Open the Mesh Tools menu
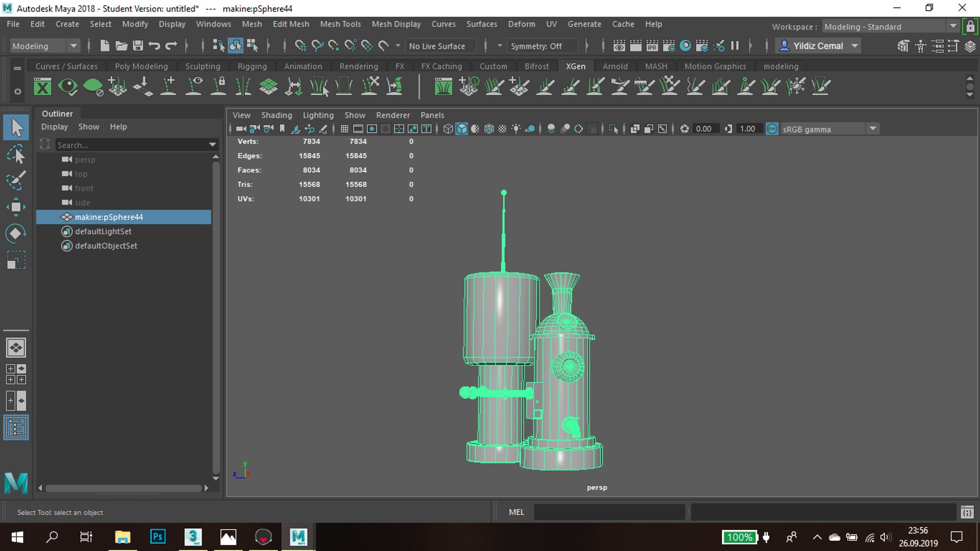This screenshot has width=980, height=551. [340, 24]
